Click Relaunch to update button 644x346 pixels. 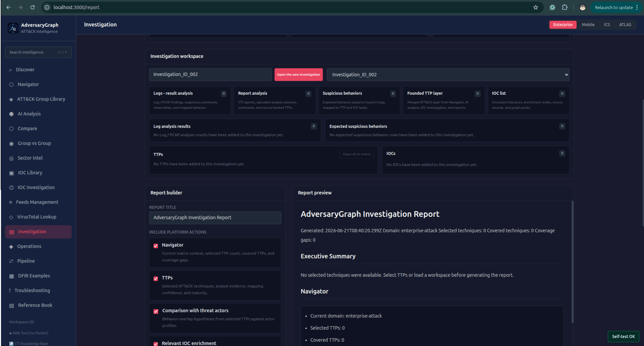tap(613, 7)
